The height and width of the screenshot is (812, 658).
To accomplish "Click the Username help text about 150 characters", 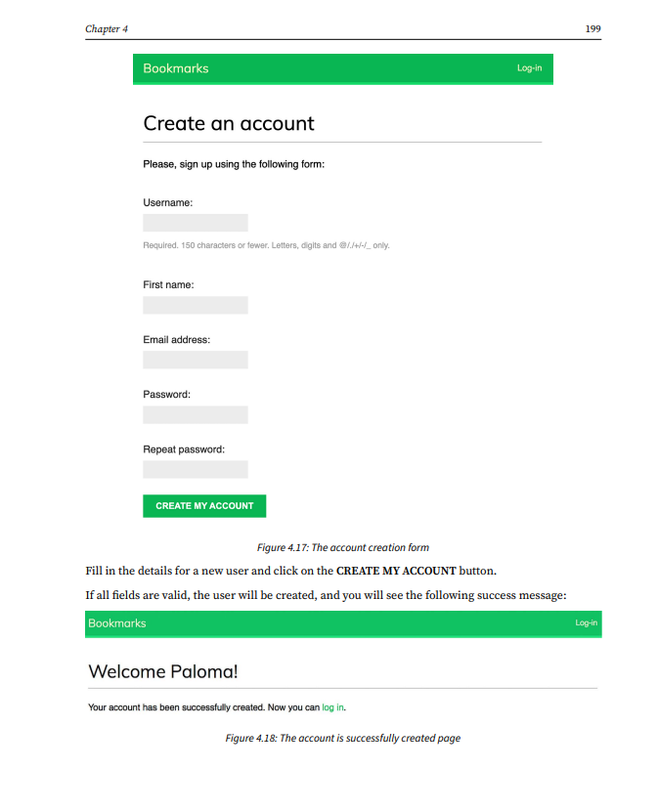I will (x=266, y=245).
